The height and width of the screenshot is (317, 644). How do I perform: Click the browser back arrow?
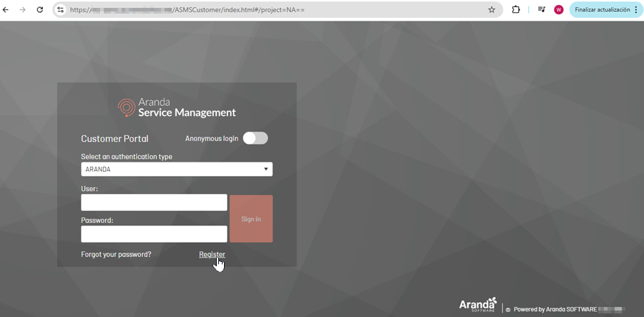(7, 10)
